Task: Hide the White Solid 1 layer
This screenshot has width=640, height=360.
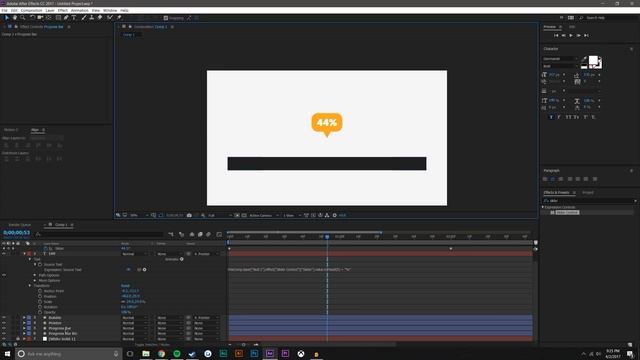Action: [4, 339]
